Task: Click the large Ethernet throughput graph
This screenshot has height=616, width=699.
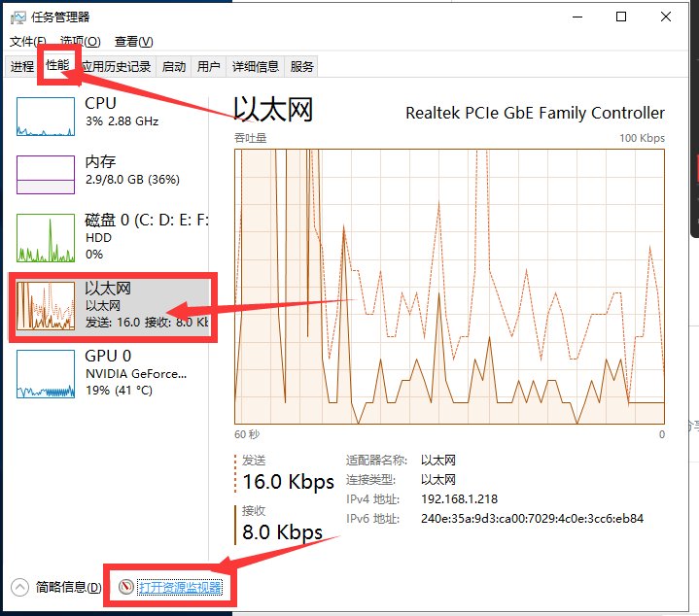Action: pos(449,287)
